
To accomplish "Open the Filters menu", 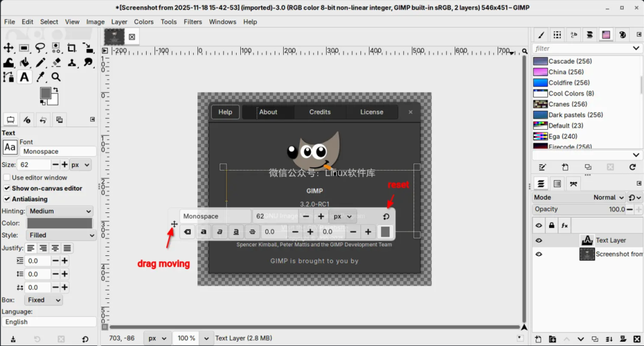I will [x=193, y=22].
